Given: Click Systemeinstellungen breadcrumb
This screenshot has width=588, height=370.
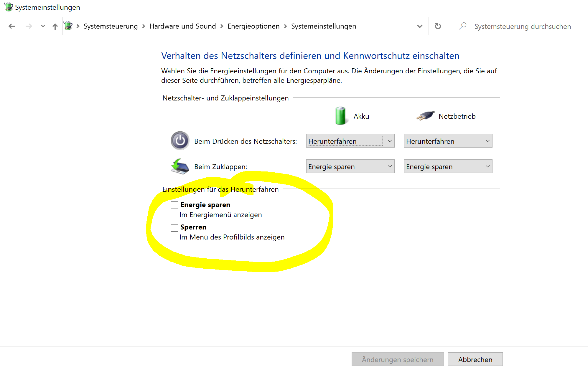Looking at the screenshot, I should click(x=324, y=26).
